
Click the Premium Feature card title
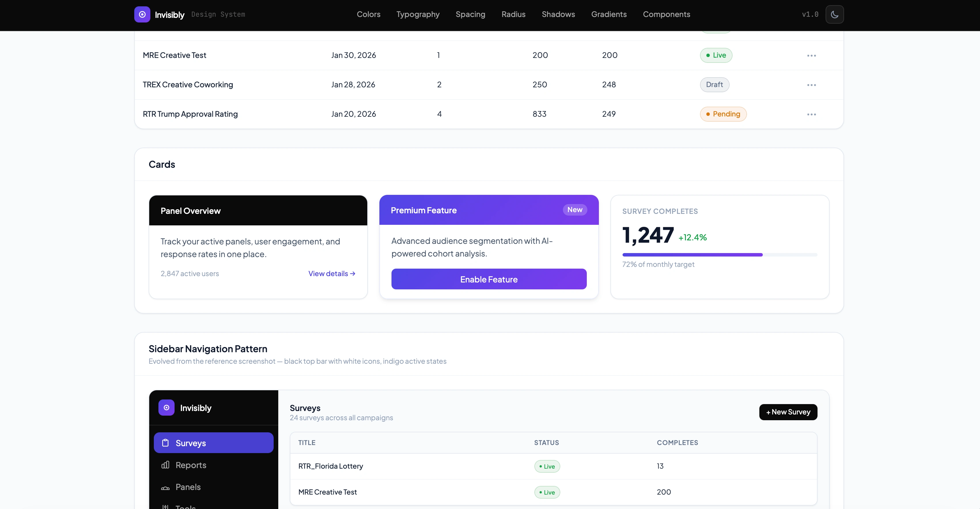[x=423, y=210]
